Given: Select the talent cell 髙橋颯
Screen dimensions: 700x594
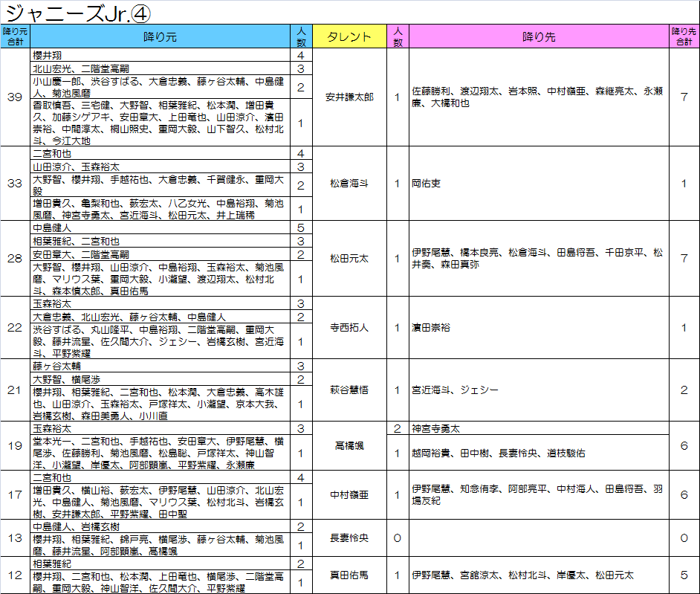Looking at the screenshot, I should point(349,446).
